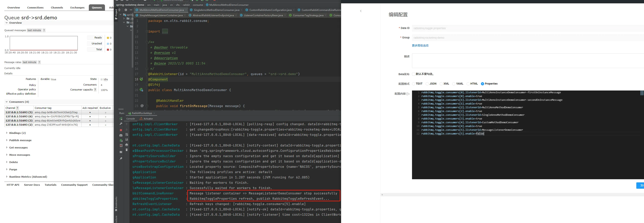
Task: Select the JSON config format
Action: click(428, 84)
